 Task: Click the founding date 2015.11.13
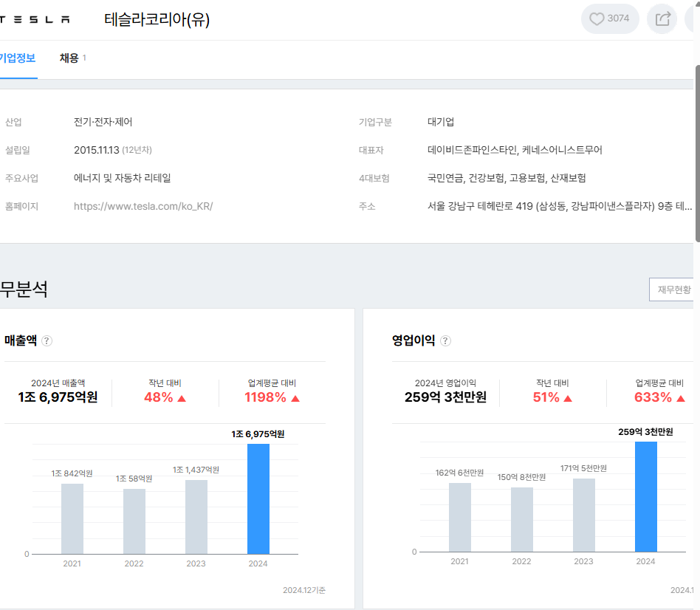tap(97, 150)
